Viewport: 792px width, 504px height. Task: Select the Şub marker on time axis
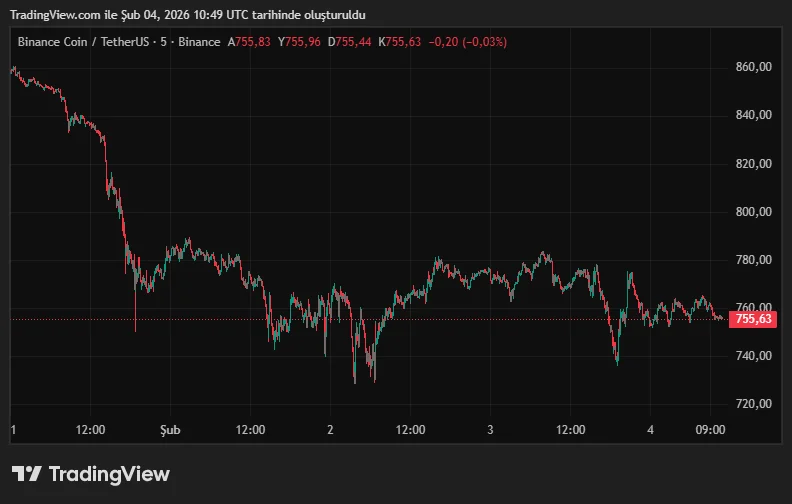tap(170, 430)
